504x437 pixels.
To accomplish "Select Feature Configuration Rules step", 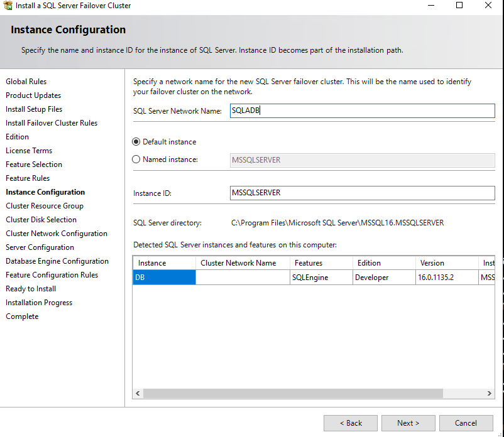I will coord(52,275).
